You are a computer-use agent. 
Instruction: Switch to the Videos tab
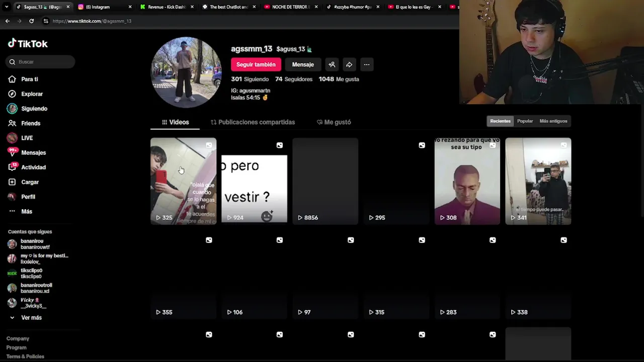tap(175, 122)
